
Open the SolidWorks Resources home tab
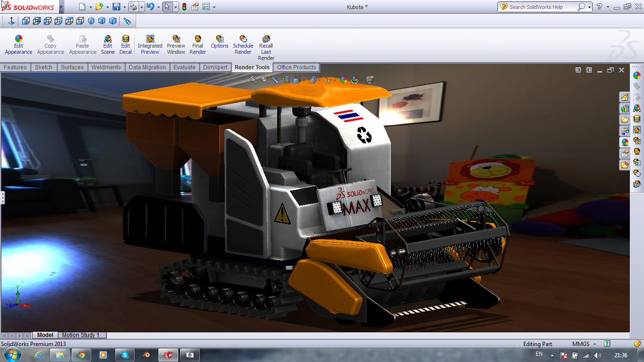(625, 97)
